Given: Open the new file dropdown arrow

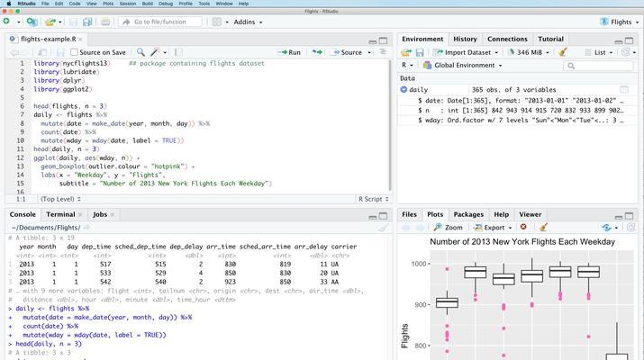Looking at the screenshot, I should click(x=19, y=22).
